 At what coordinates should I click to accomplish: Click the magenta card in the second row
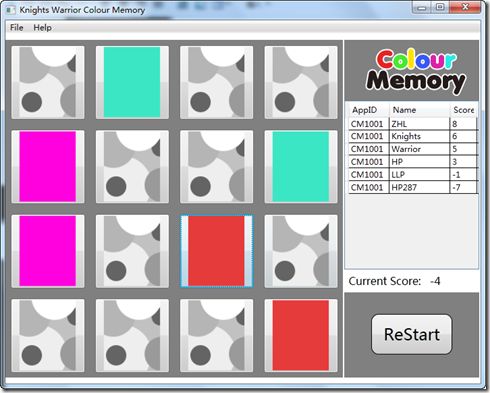(48, 167)
